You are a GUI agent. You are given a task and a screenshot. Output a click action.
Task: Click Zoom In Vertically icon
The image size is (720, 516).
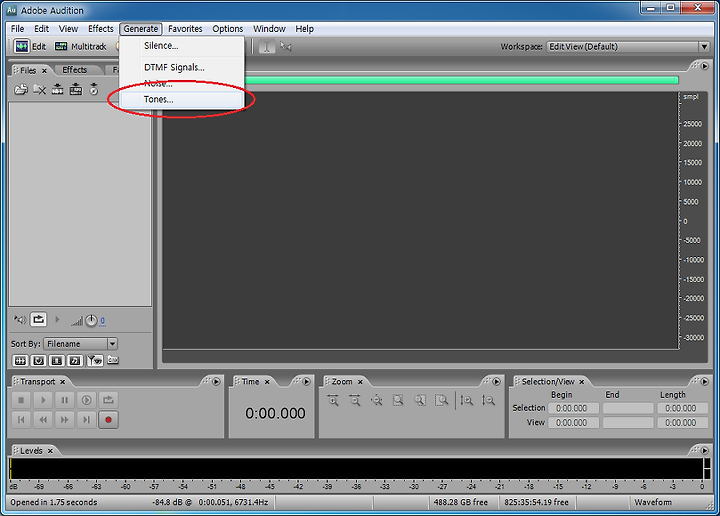pos(467,400)
